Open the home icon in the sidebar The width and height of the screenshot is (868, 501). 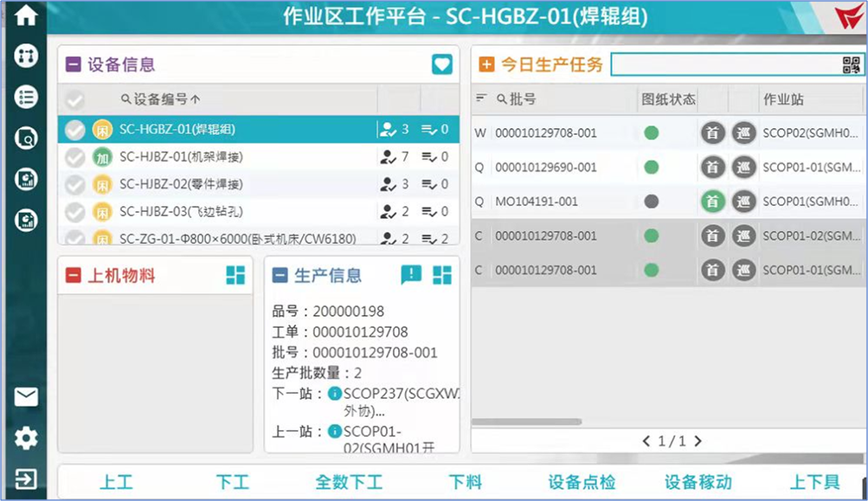(x=24, y=15)
